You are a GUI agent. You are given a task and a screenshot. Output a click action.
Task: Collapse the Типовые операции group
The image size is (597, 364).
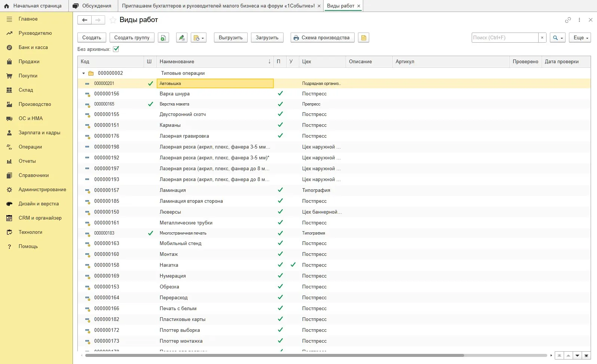(83, 73)
